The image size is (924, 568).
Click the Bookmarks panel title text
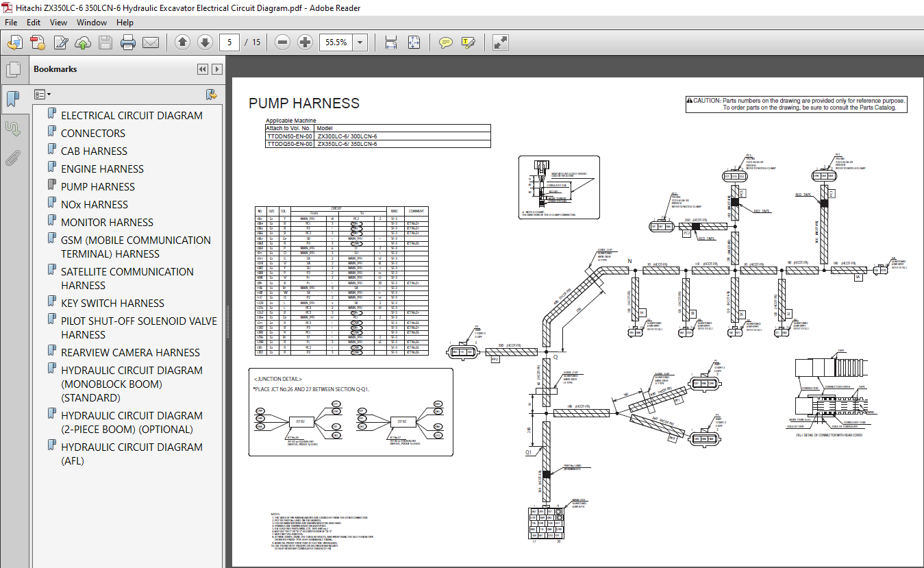(x=55, y=69)
